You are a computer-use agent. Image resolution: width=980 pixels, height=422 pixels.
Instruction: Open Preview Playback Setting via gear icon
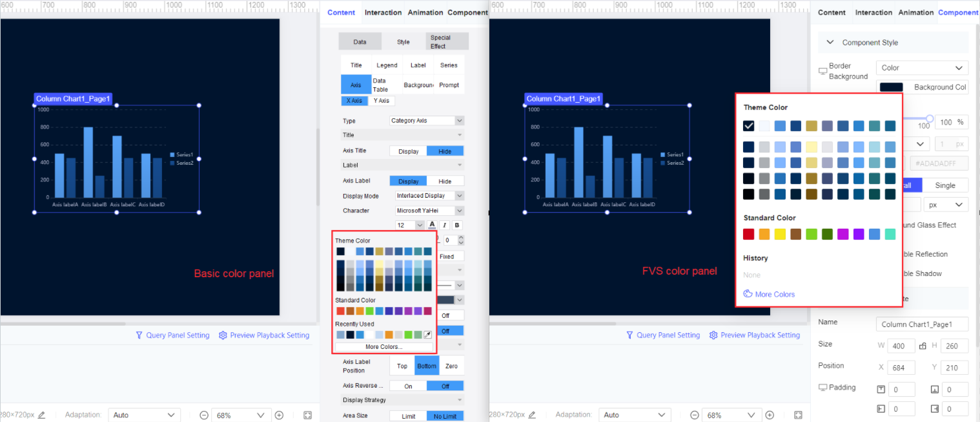(223, 335)
